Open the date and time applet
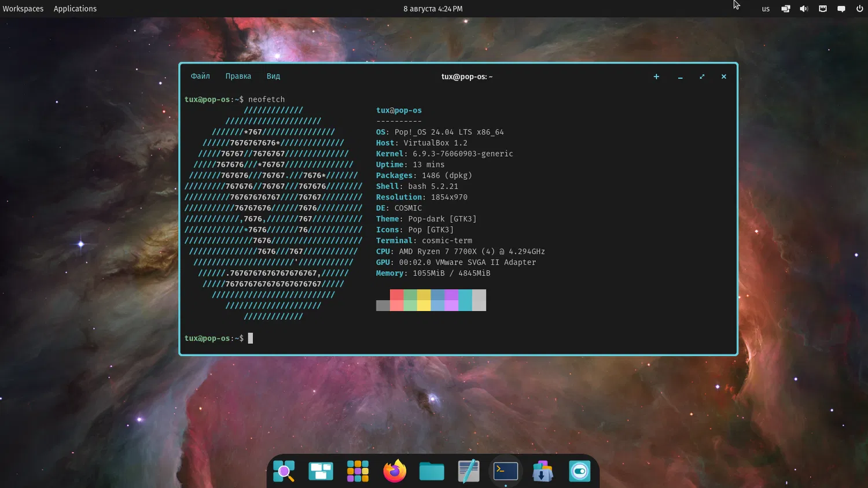 tap(433, 9)
